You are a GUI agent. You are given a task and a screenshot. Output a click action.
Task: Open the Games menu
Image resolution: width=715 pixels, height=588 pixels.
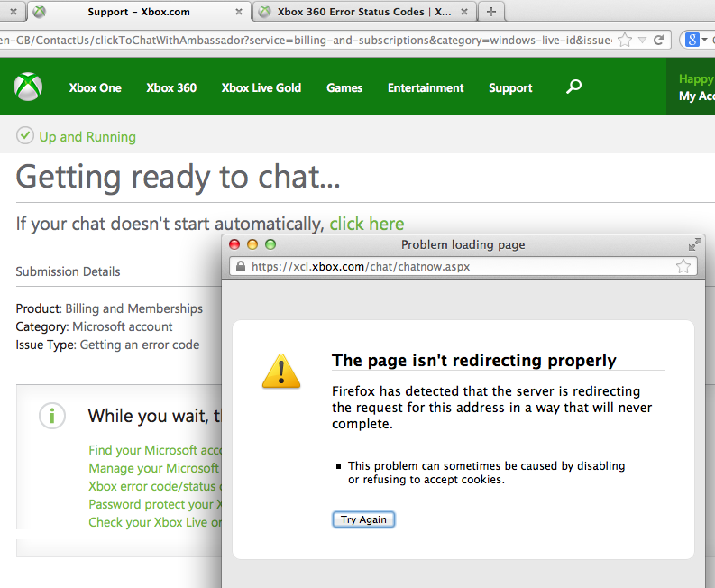coord(344,87)
